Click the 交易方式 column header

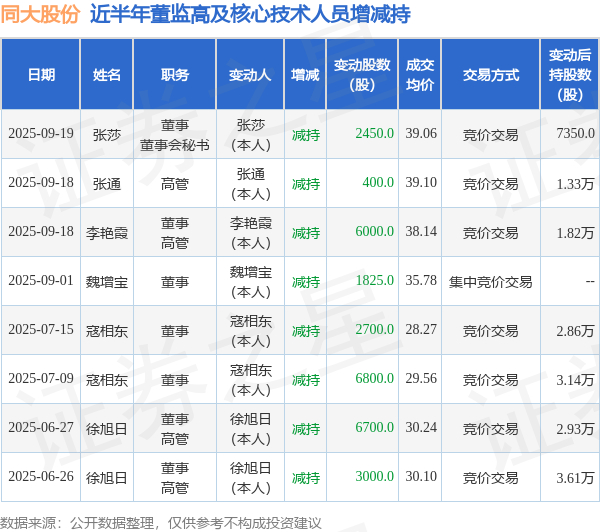pos(491,75)
